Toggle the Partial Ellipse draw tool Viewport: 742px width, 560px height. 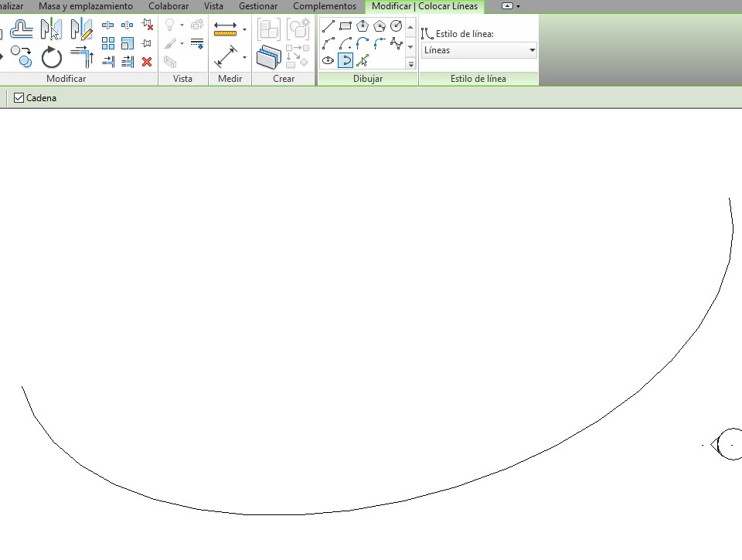[345, 60]
